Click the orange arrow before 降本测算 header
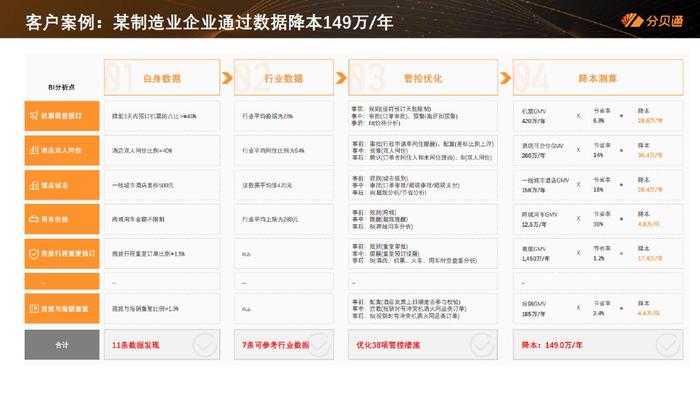 [x=505, y=78]
